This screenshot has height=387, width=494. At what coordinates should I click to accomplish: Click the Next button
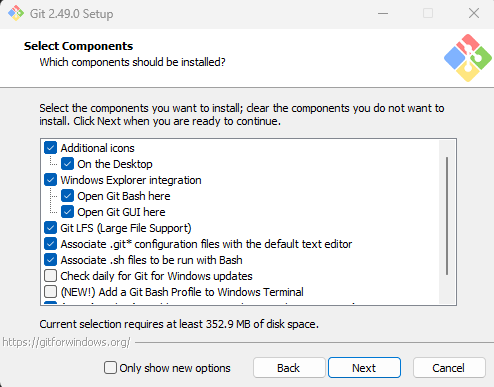(364, 368)
